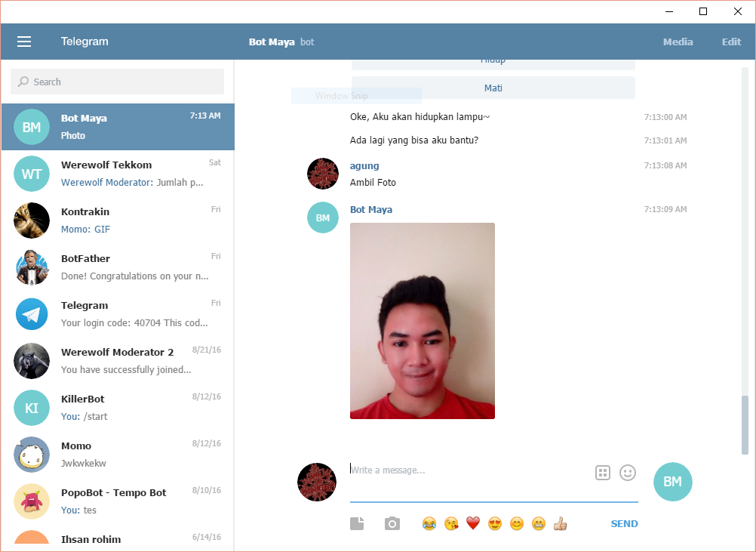
Task: Open the Kontrakin chat
Action: click(x=118, y=220)
